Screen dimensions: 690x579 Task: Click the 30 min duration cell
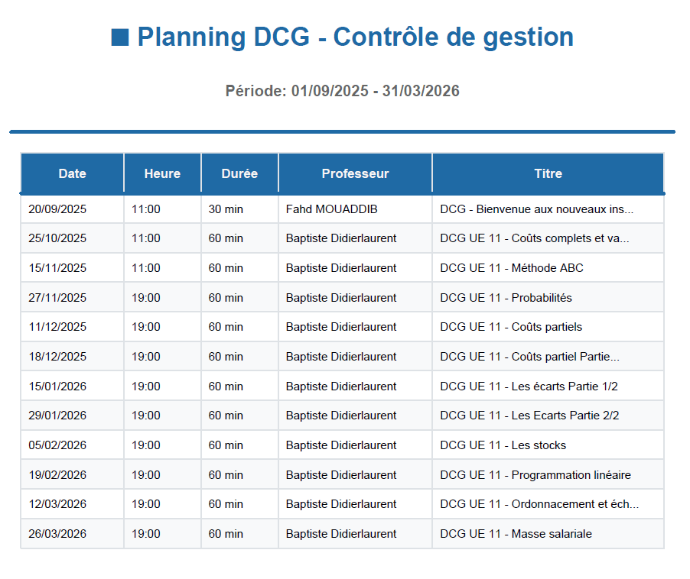(226, 209)
